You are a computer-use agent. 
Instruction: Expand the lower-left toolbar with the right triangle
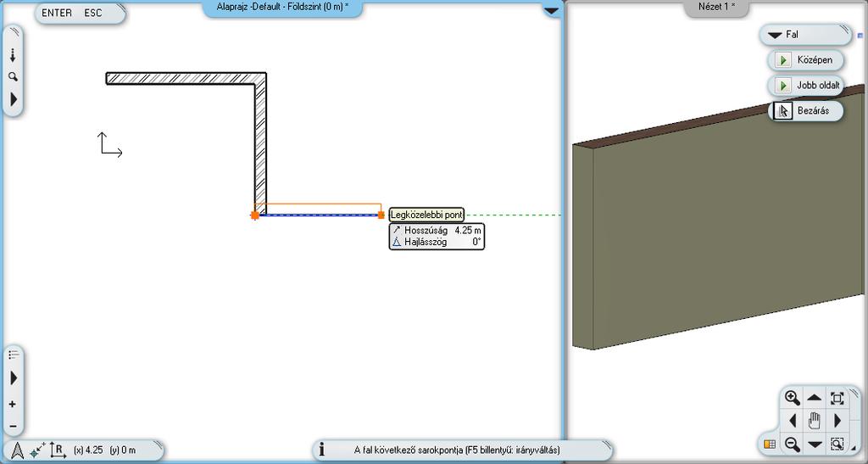coord(14,378)
